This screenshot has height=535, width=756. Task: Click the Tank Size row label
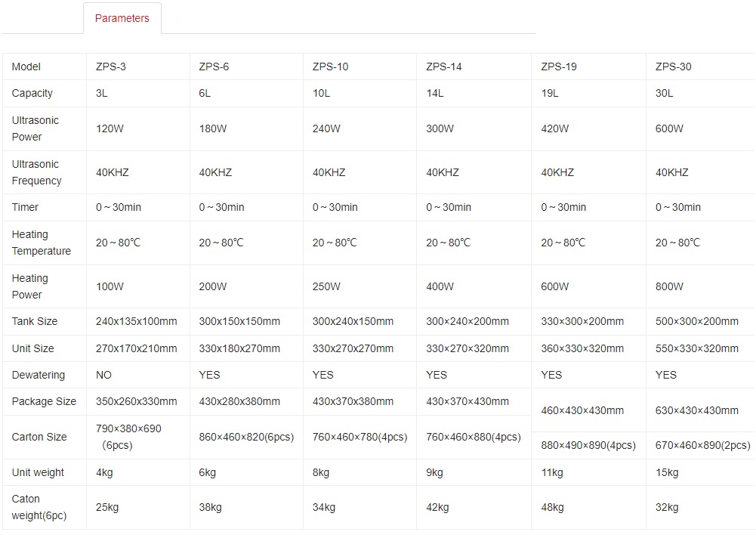(35, 321)
